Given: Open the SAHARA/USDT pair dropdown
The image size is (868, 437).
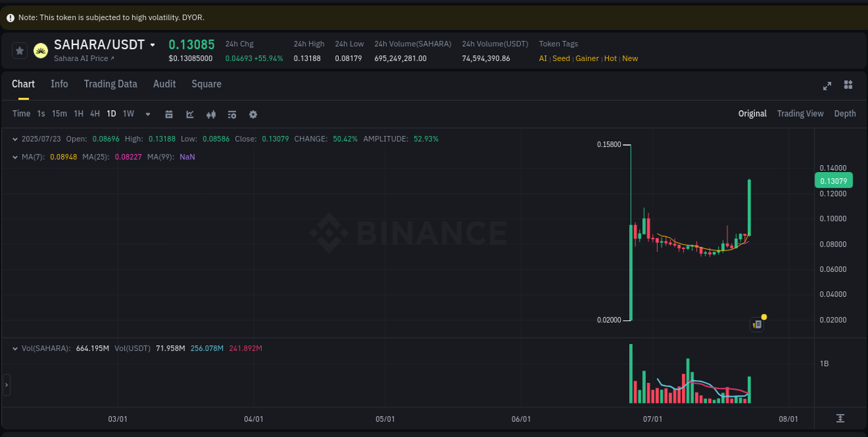Looking at the screenshot, I should point(153,44).
